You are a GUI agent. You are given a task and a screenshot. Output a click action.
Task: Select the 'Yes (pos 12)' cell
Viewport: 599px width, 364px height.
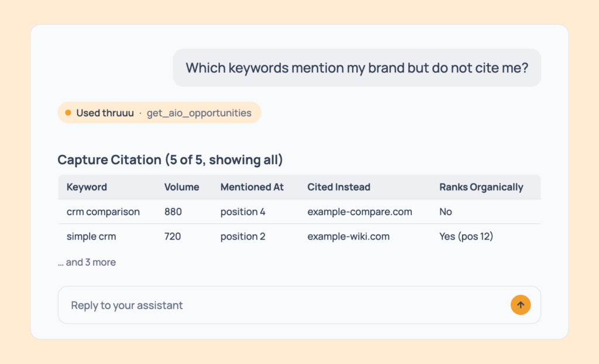coord(466,237)
